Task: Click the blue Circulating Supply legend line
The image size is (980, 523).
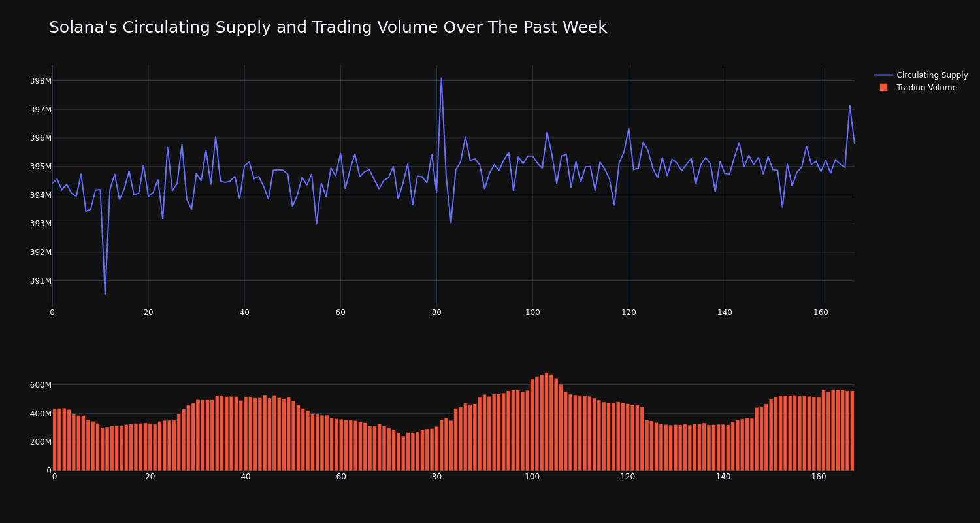Action: point(883,75)
